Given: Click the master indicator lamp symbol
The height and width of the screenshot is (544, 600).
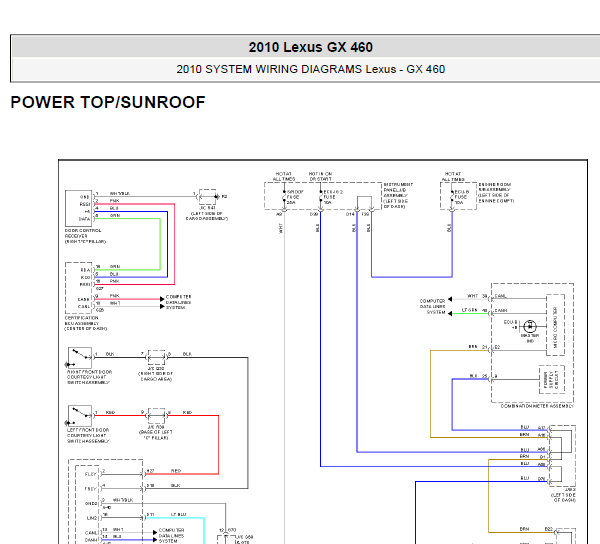Looking at the screenshot, I should click(530, 326).
